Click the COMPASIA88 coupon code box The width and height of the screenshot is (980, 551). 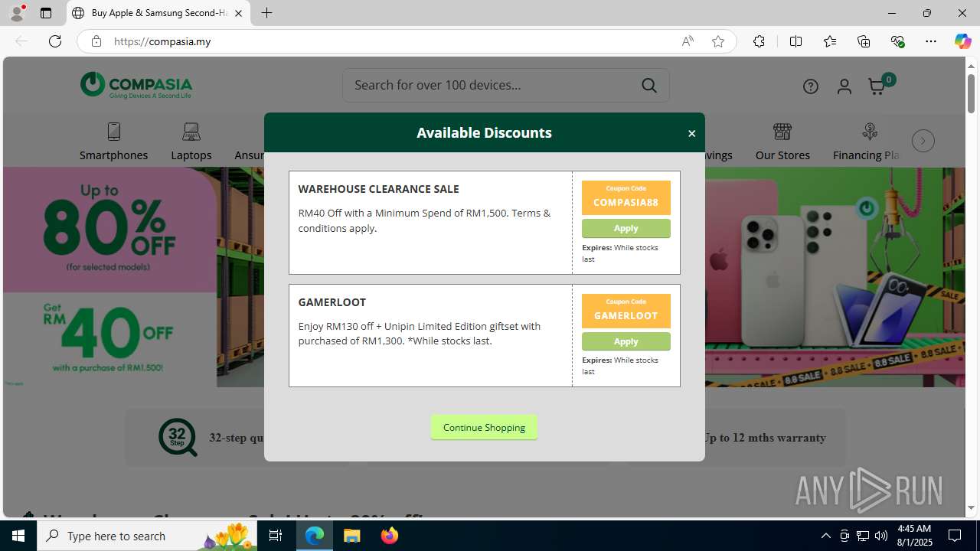pyautogui.click(x=626, y=197)
